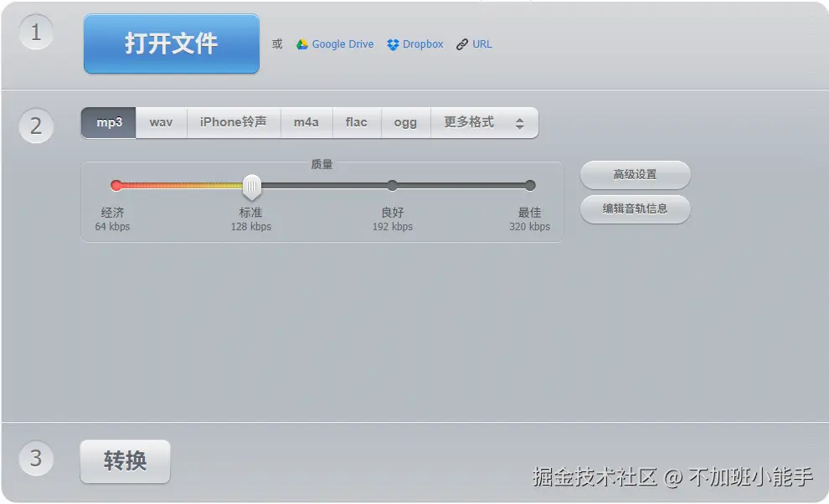Click the 64 kbps text
This screenshot has height=504, width=829.
click(112, 226)
